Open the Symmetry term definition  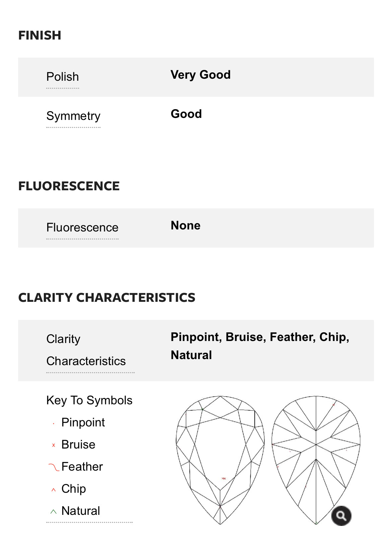click(73, 116)
